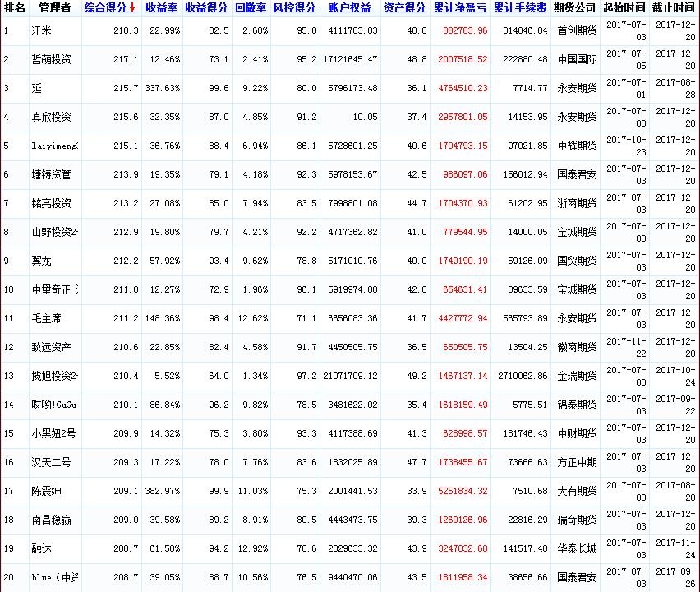Screen dimensions: 700x592
Task: Sort by 收益得分 column header
Action: tap(206, 7)
